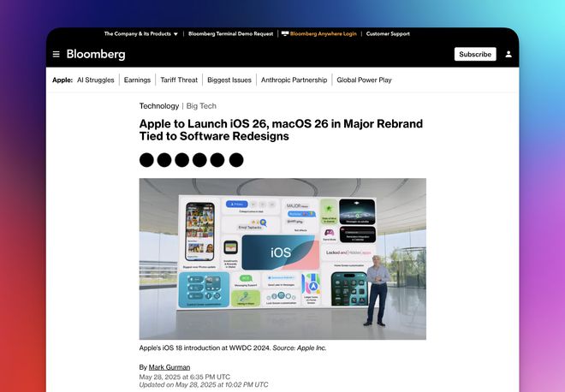Open the Big Tech category link
Image resolution: width=565 pixels, height=392 pixels.
(x=201, y=106)
